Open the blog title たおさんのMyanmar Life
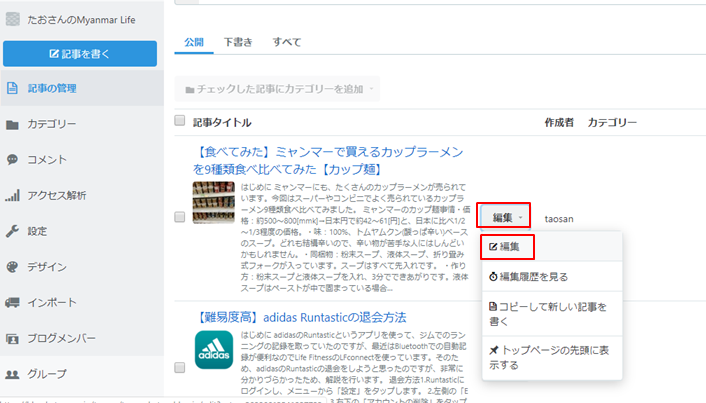The width and height of the screenshot is (706, 403). click(81, 20)
